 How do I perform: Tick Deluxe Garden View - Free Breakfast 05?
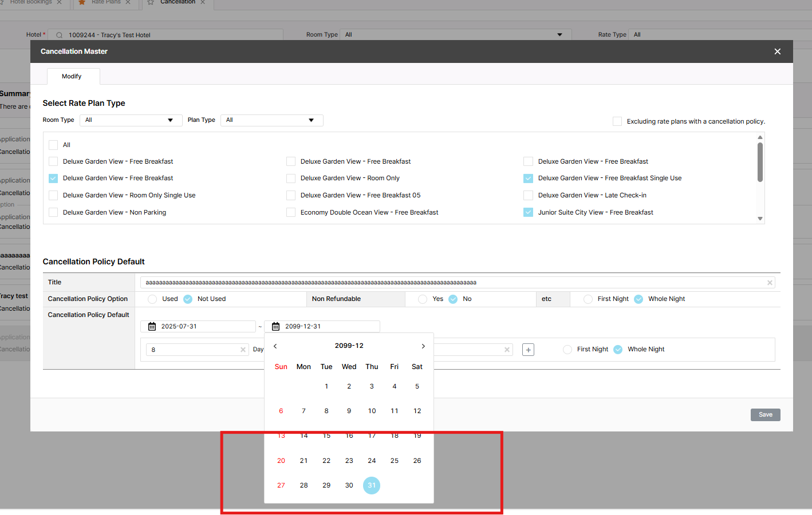[291, 195]
